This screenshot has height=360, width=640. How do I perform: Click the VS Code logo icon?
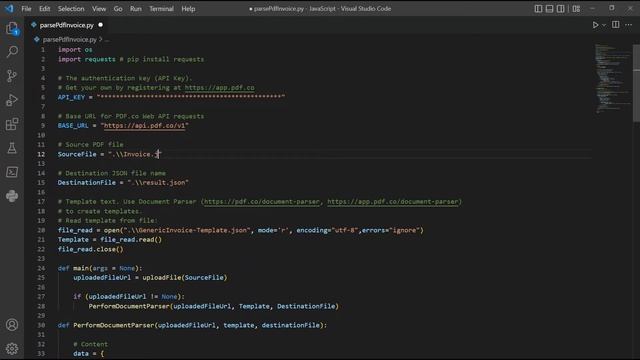tap(9, 8)
